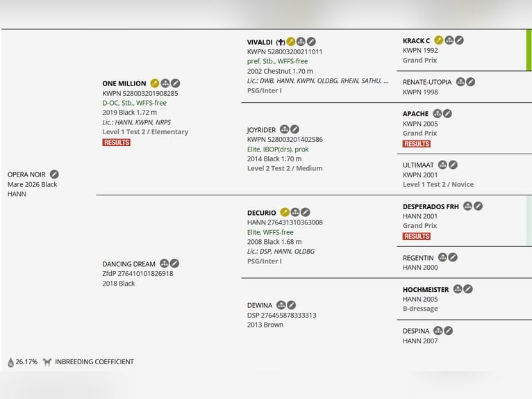Screen dimensions: 532x399
Task: Open yellow award icon next to DECURIO
Action: [x=285, y=212]
